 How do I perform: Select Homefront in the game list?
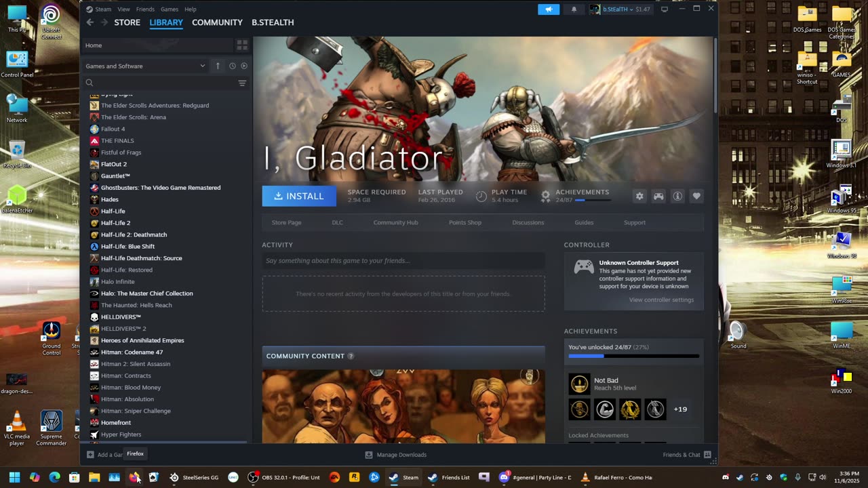click(116, 422)
